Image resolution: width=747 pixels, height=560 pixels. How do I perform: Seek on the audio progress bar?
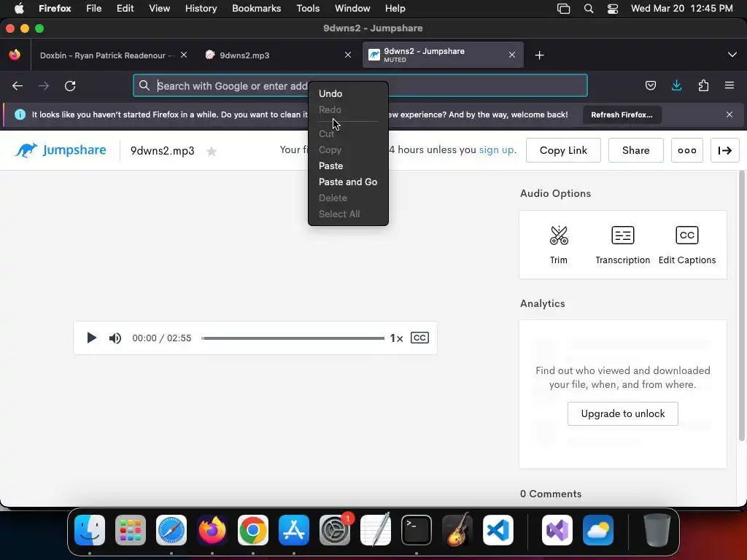pyautogui.click(x=293, y=338)
